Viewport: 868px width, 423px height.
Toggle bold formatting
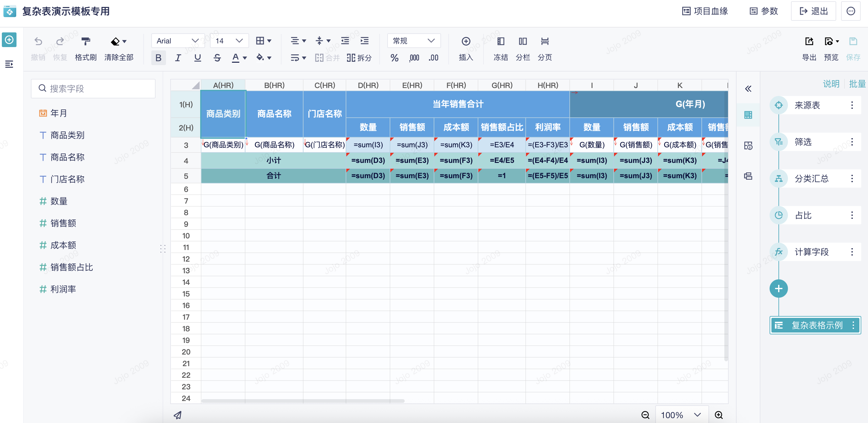pyautogui.click(x=158, y=58)
